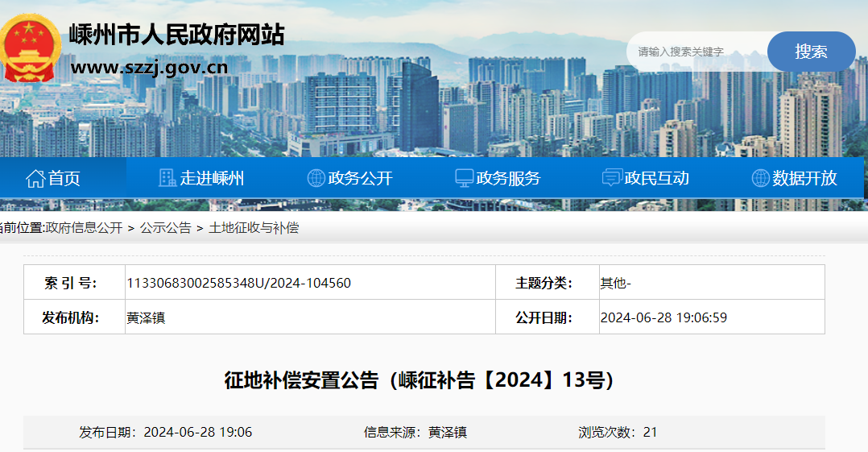The image size is (868, 452).
Task: Click the chat bubble icon beside 政民互动
Action: coord(613,178)
